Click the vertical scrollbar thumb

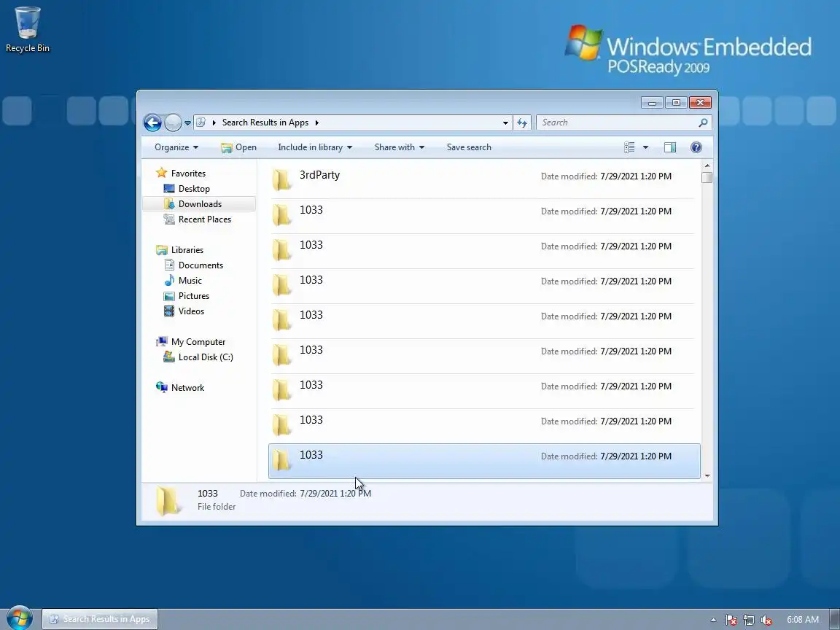click(707, 177)
